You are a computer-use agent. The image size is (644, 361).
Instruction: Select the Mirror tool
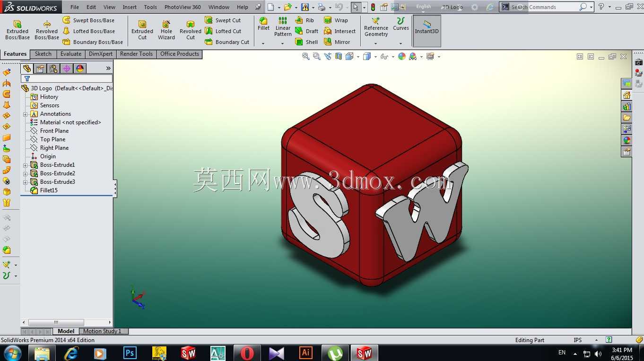coord(337,42)
